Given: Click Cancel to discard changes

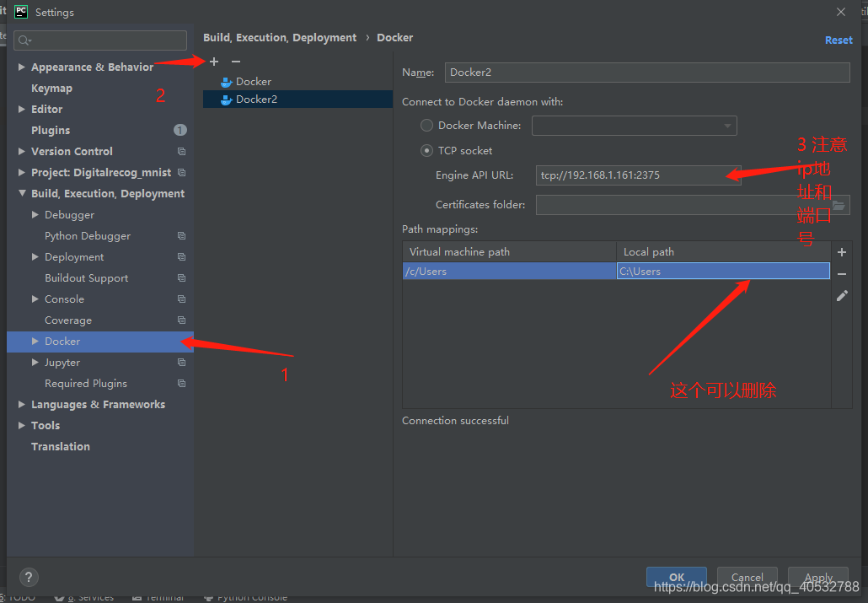Looking at the screenshot, I should (x=747, y=577).
